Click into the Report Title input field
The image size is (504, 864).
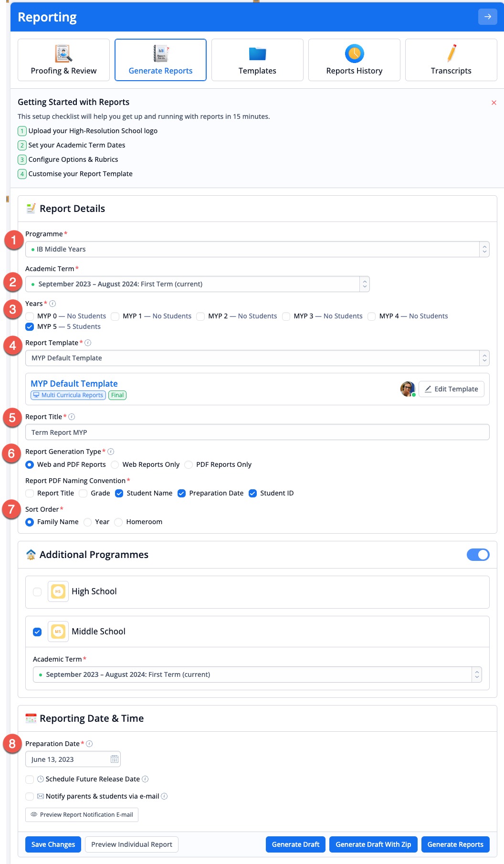[x=257, y=432]
